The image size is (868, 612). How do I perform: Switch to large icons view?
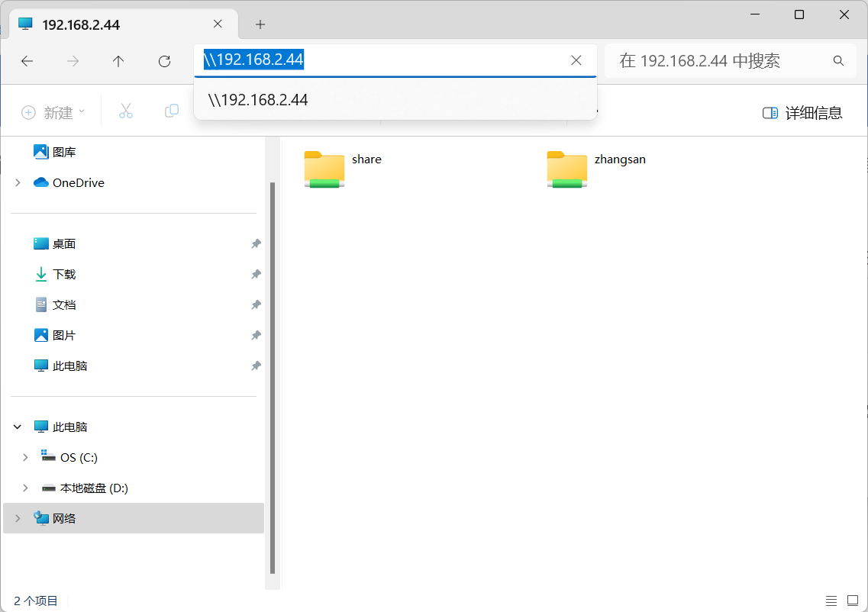[853, 601]
